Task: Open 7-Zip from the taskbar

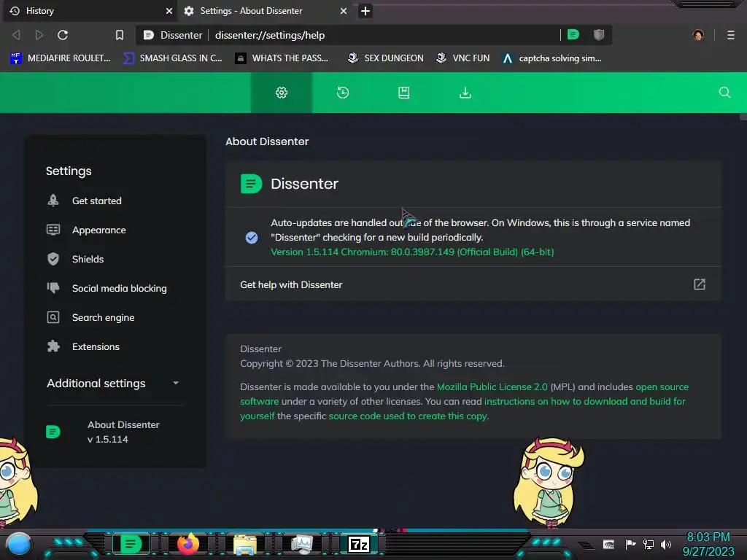Action: pyautogui.click(x=359, y=544)
